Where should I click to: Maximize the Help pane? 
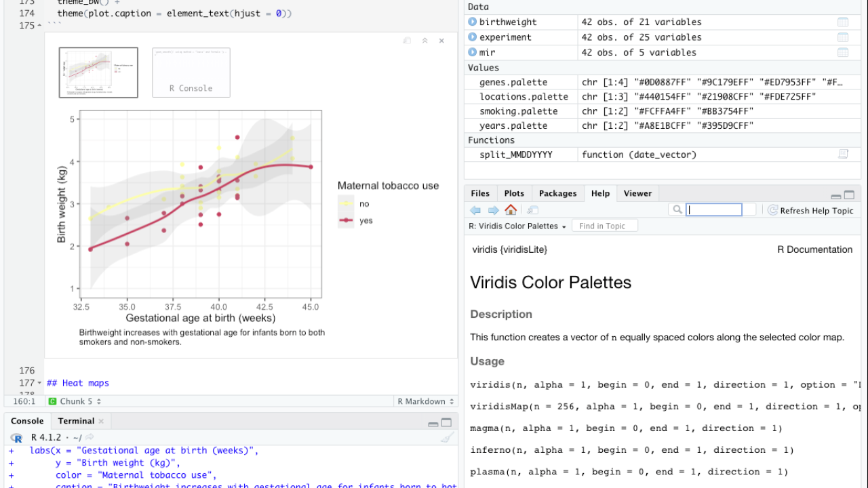[x=849, y=195]
